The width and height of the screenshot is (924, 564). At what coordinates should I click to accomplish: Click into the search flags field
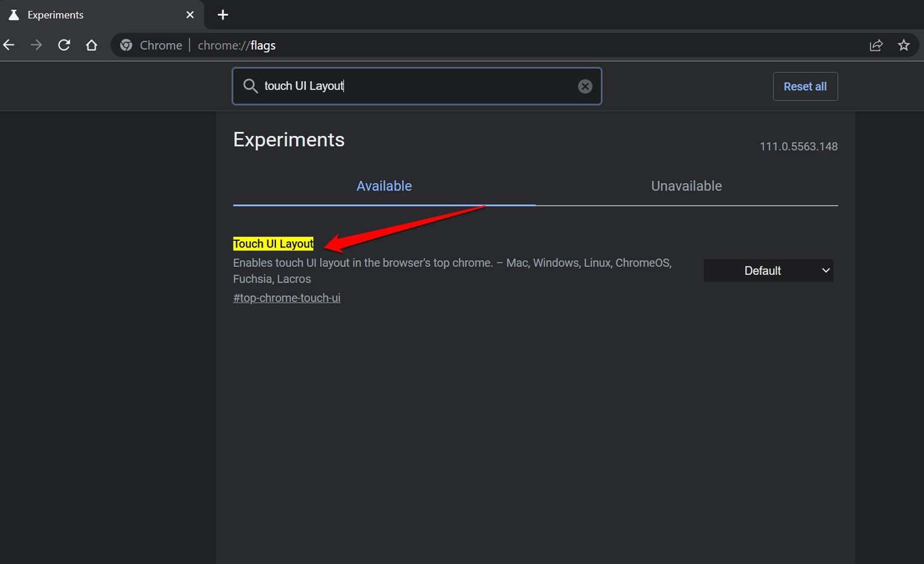point(417,86)
